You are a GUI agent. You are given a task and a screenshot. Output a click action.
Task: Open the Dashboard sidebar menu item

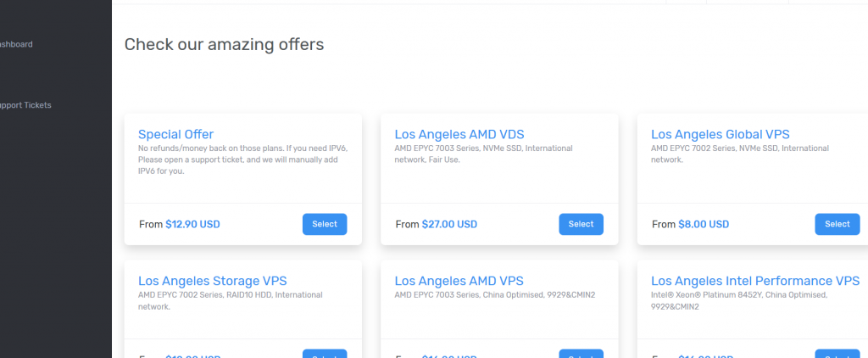(15, 44)
